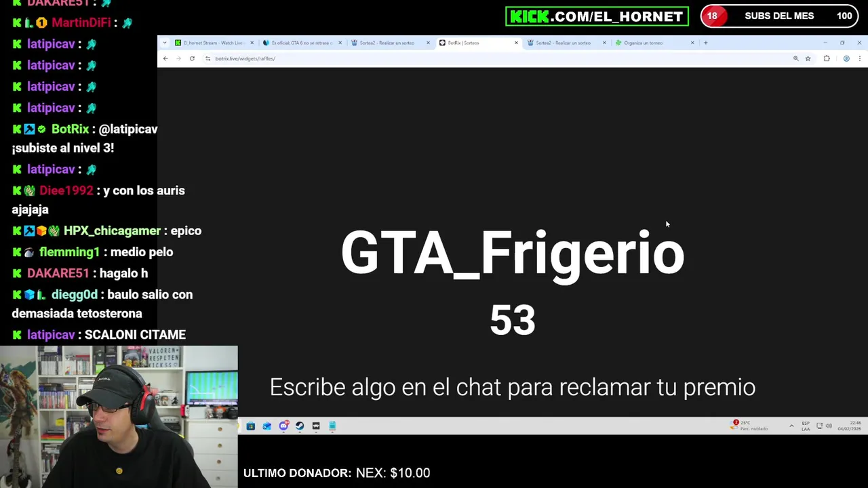868x488 pixels.
Task: Reload the botrix raffles page
Action: coord(192,58)
